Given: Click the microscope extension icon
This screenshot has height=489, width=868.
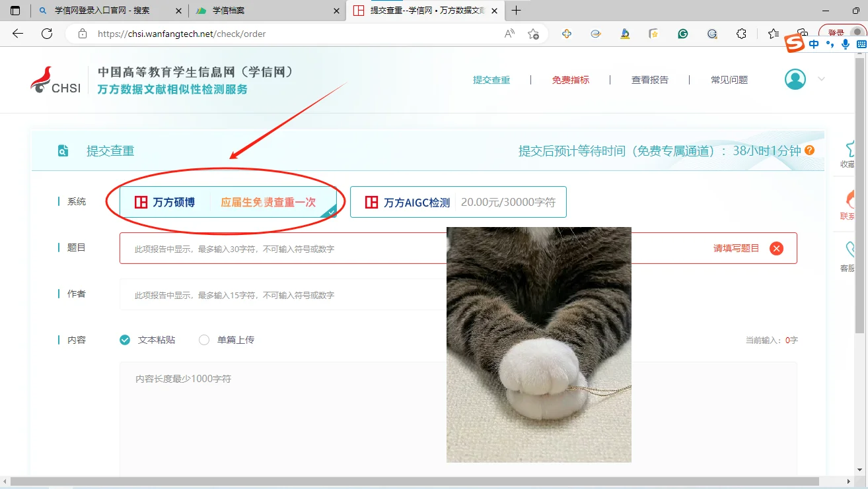Looking at the screenshot, I should point(625,34).
